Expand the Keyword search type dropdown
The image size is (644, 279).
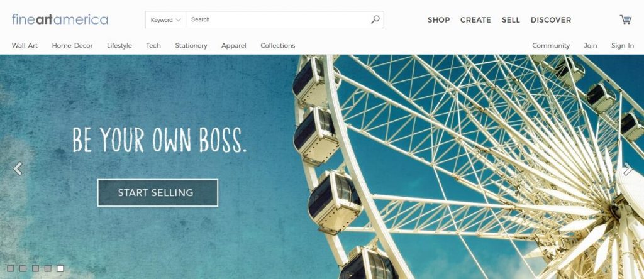[x=165, y=19]
